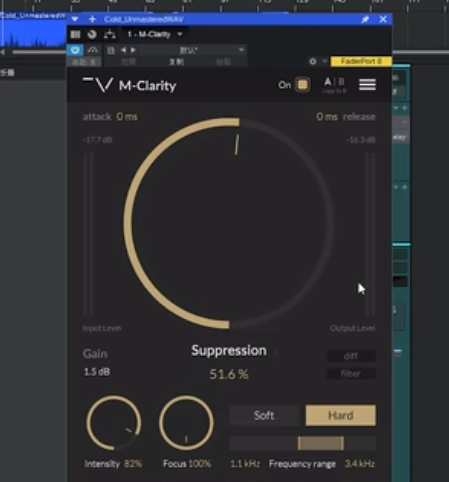The image size is (449, 482).
Task: Click the 粘贴 paste button
Action: point(224,62)
